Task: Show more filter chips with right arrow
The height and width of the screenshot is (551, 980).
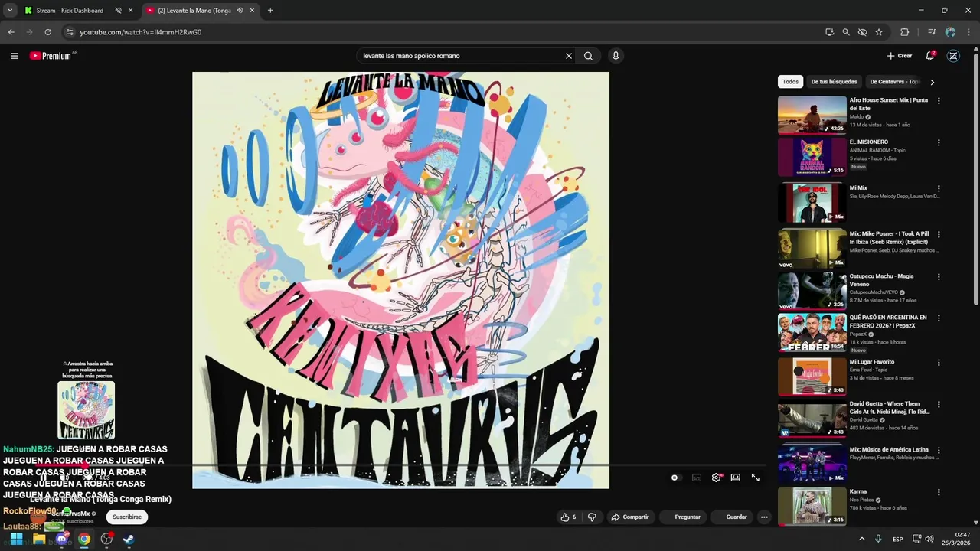Action: pyautogui.click(x=932, y=82)
